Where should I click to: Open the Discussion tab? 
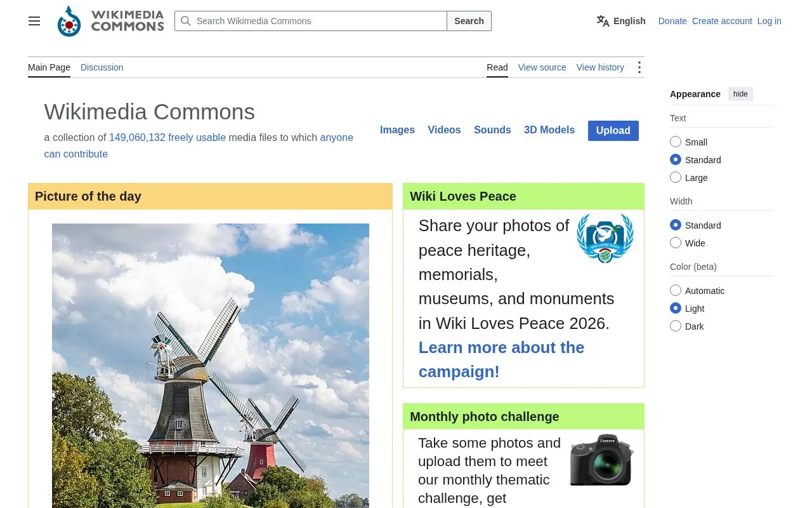point(102,67)
